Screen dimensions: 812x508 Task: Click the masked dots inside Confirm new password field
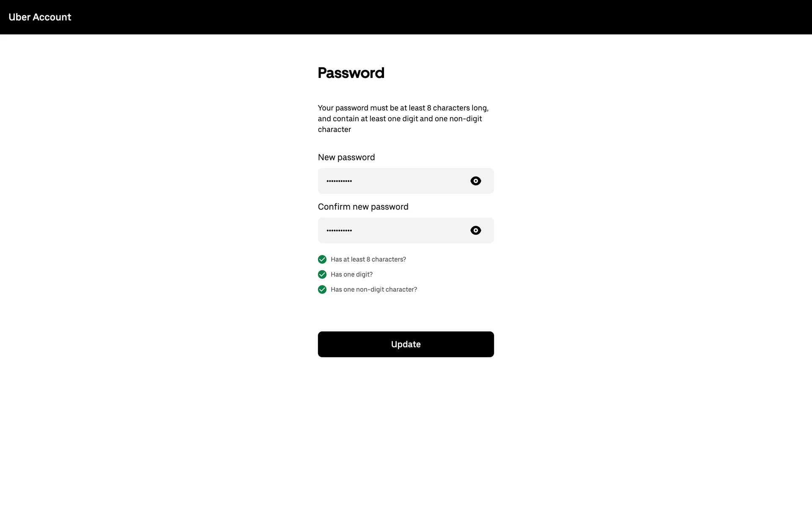pos(339,231)
